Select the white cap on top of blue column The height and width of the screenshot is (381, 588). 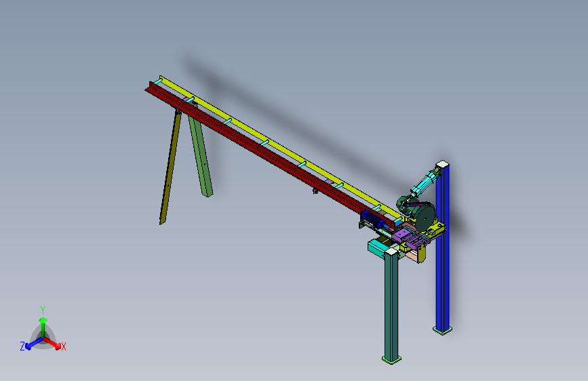point(443,164)
